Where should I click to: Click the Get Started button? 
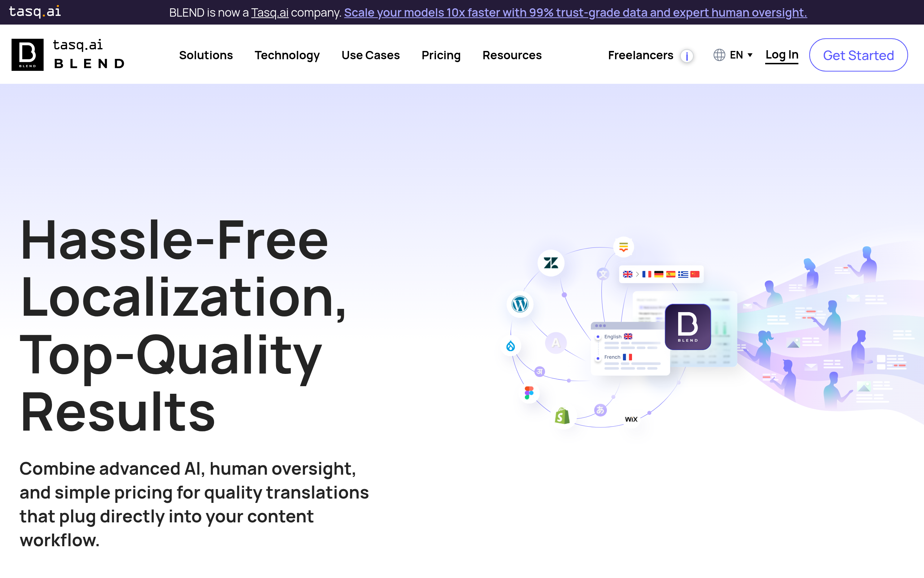[858, 55]
